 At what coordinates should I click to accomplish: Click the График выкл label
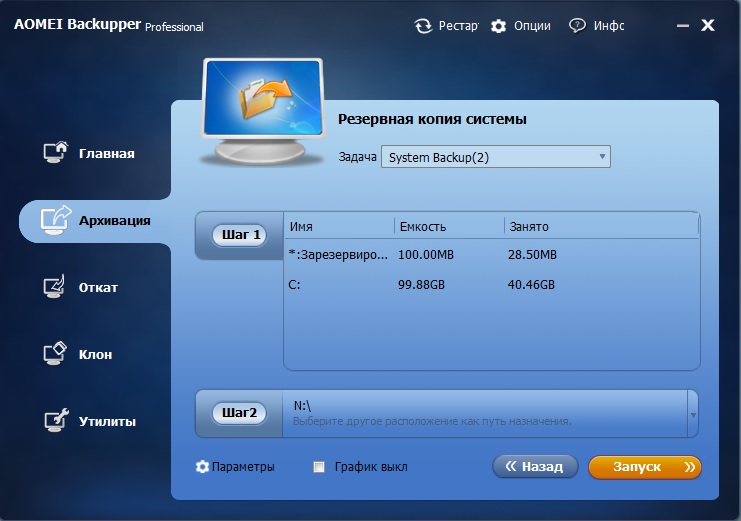coord(371,467)
